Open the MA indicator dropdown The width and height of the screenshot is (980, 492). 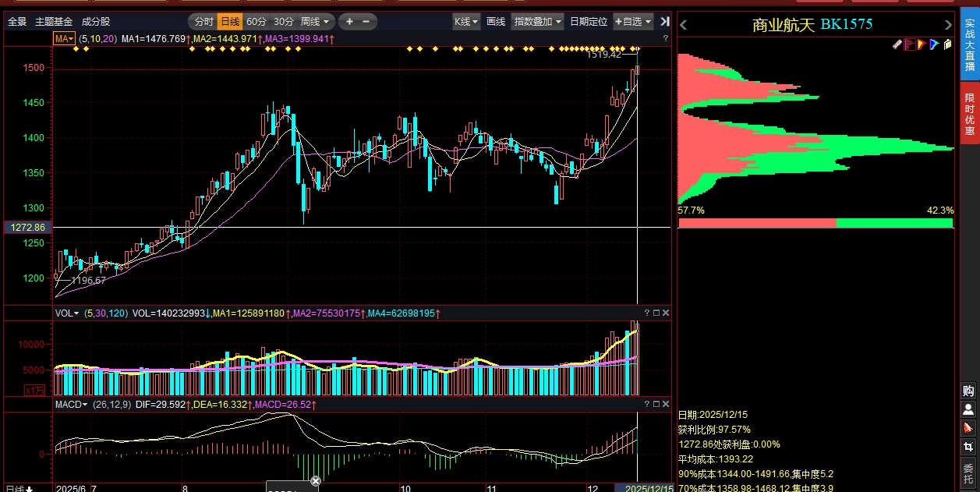(x=64, y=38)
